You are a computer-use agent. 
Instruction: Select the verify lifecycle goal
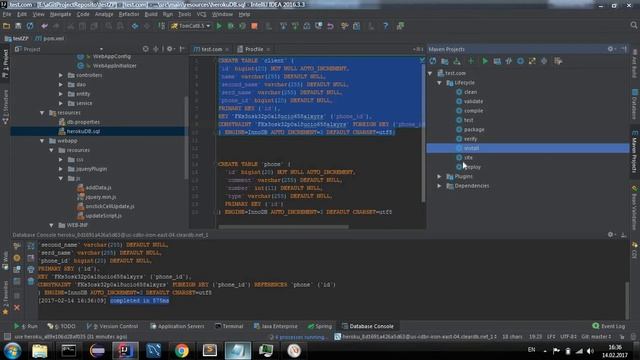click(x=467, y=139)
